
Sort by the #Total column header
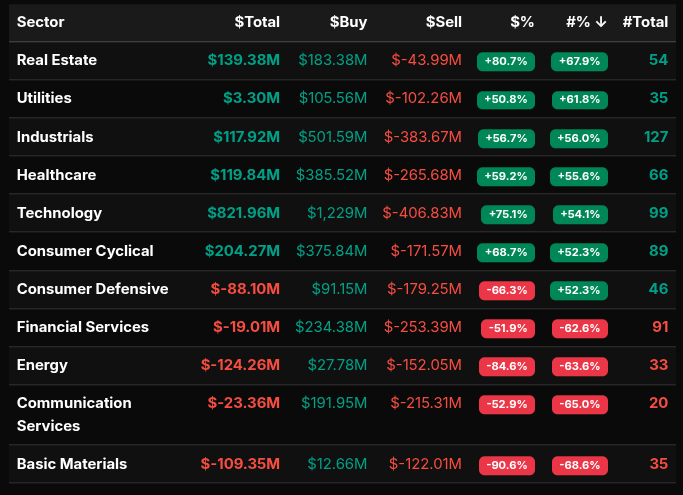(x=645, y=22)
